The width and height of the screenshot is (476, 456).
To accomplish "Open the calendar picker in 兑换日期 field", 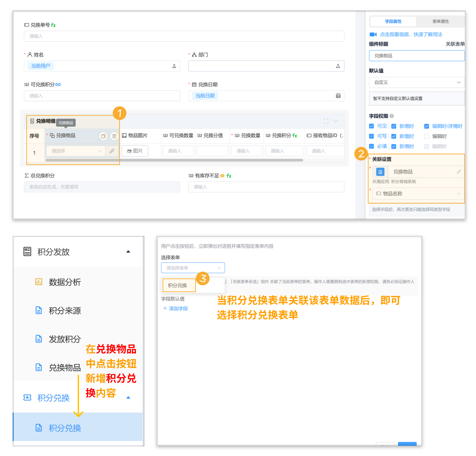I will point(338,96).
